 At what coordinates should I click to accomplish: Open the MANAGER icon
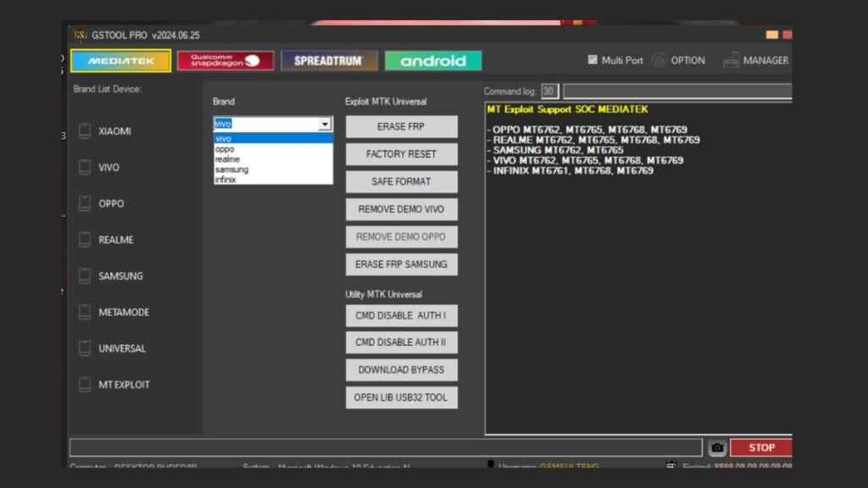coord(731,60)
